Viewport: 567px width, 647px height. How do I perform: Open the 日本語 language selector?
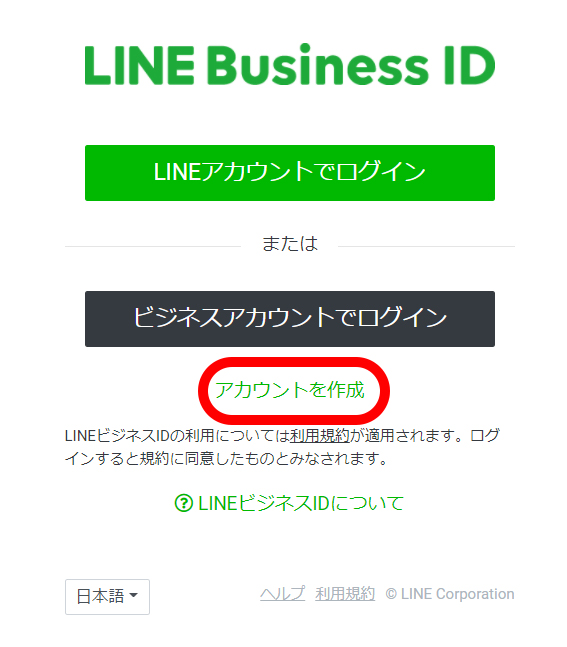[x=107, y=597]
